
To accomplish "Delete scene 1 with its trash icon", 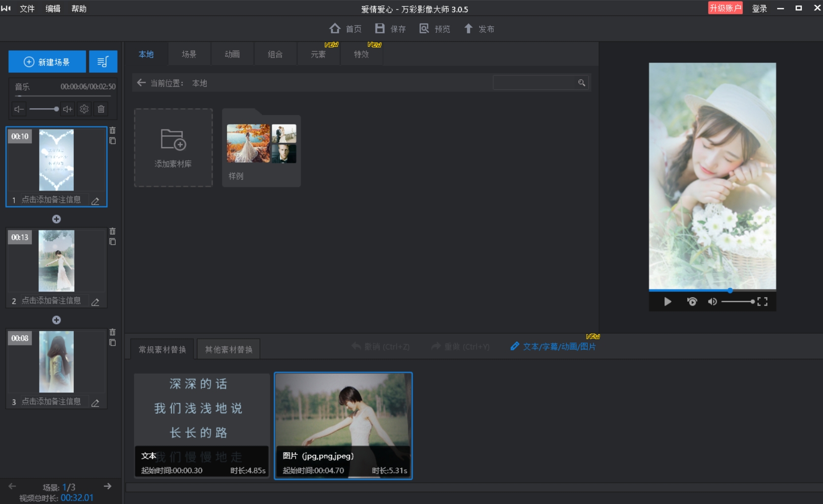I will click(x=113, y=130).
